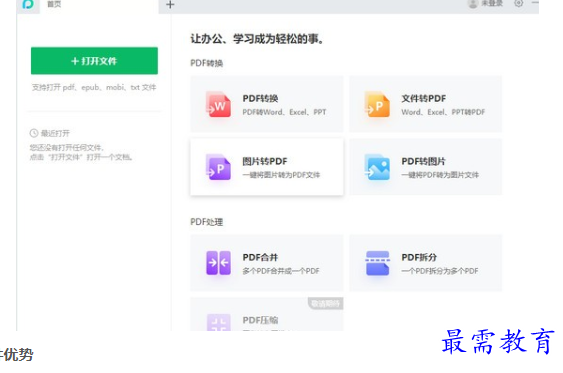Click the 让办公、学习成为轻松的事 headline
Viewport: 563px width, 373px height.
pyautogui.click(x=257, y=39)
